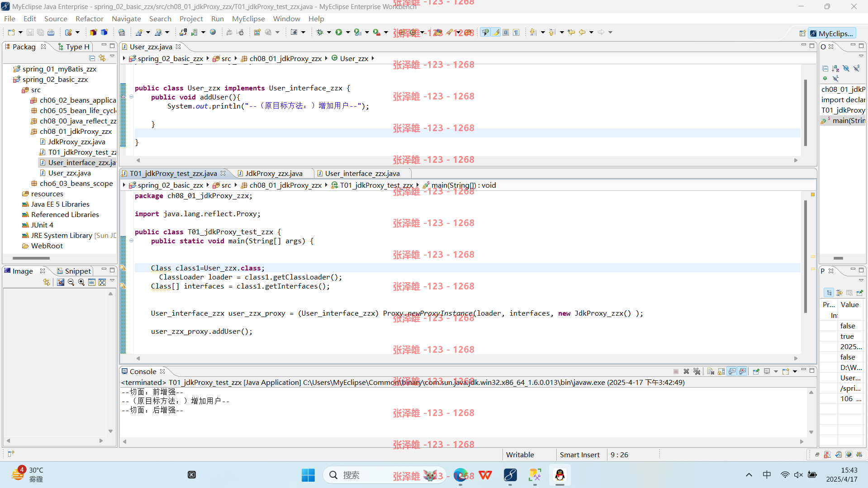868x488 pixels.
Task: Toggle Scroll Lock in Console
Action: click(x=721, y=371)
